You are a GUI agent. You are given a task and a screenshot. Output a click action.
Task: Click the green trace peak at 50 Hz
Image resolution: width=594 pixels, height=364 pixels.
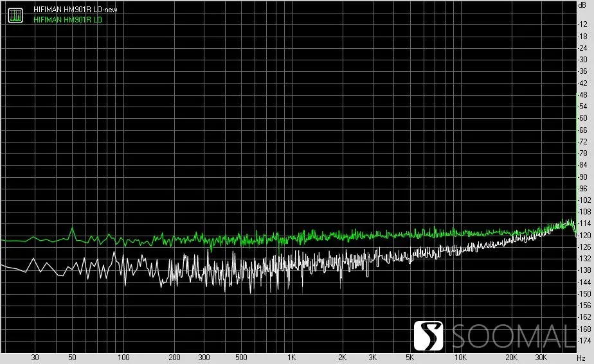(72, 229)
